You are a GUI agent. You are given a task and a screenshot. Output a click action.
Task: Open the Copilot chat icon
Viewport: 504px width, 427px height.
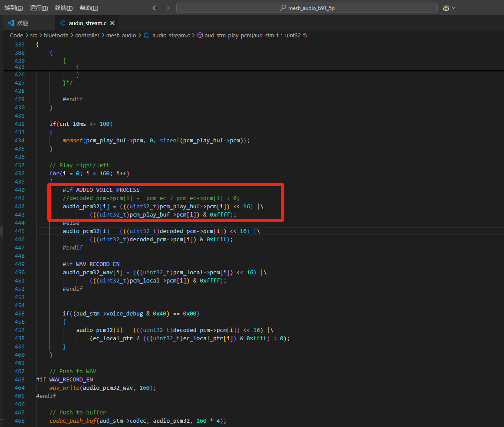[446, 8]
